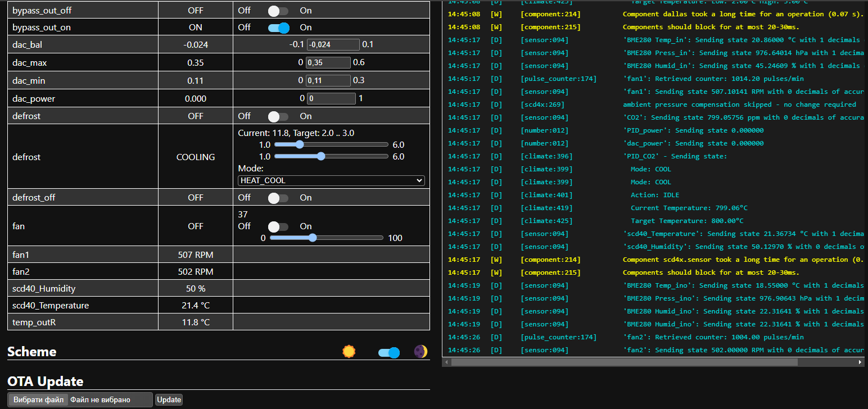Click the dac_bal '-0.024' state cell
This screenshot has width=868, height=409.
(x=196, y=45)
